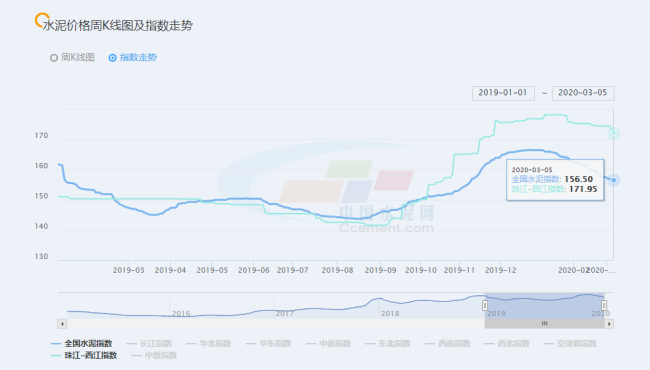Click the 2017 label in overview timeline
Viewport: 650px width, 370px height.
click(x=285, y=314)
